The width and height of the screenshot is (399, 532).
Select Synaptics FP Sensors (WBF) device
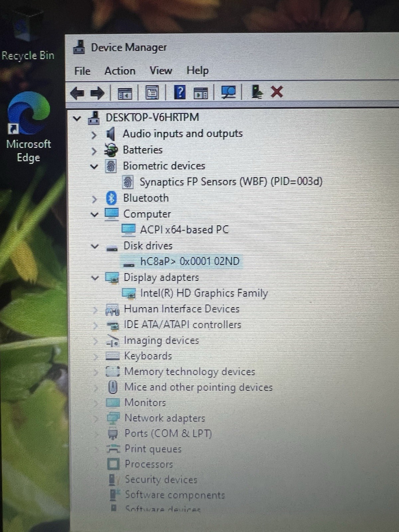coord(231,182)
